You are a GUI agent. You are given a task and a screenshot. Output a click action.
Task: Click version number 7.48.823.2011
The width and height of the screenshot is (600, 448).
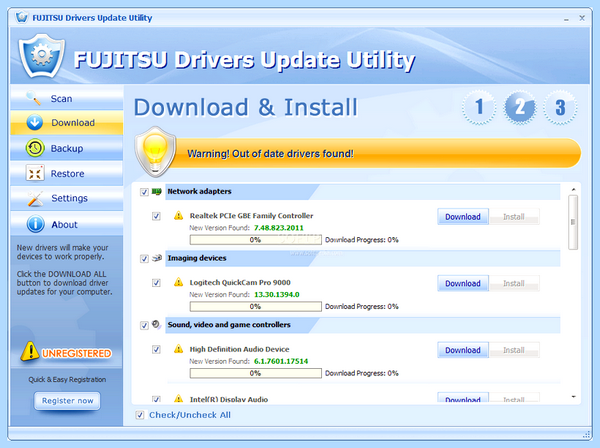pos(279,228)
